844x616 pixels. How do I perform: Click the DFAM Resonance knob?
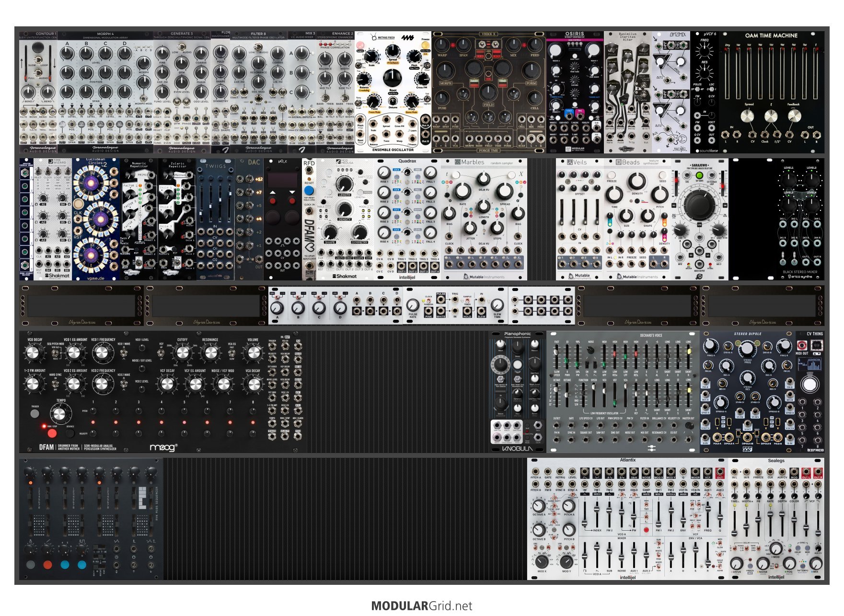210,353
